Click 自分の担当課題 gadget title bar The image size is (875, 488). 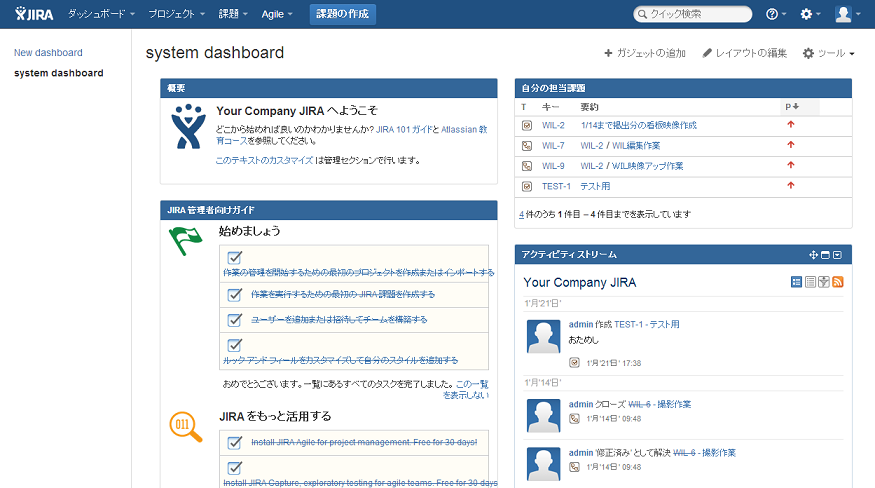point(683,88)
